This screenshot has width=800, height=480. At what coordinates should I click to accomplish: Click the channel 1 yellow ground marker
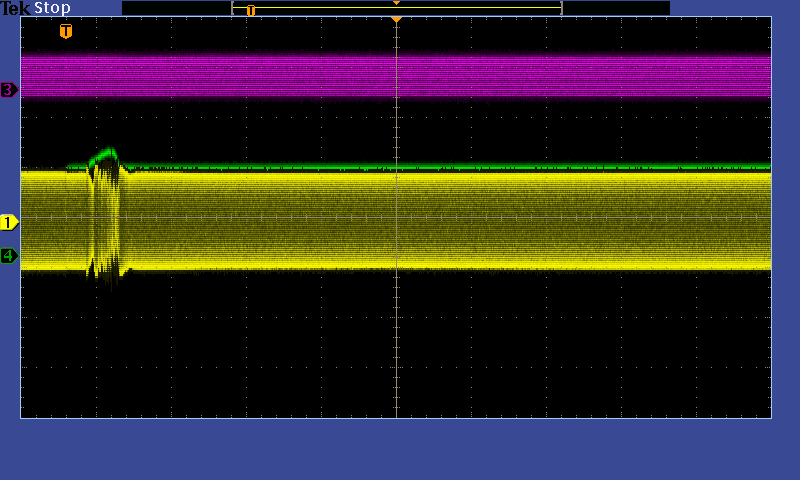pyautogui.click(x=9, y=222)
